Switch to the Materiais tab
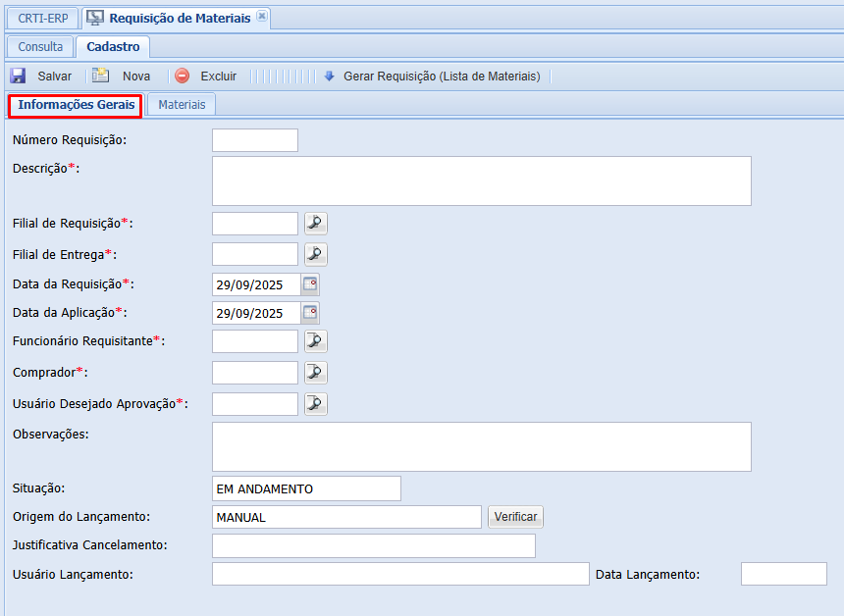This screenshot has width=844, height=616. (182, 105)
